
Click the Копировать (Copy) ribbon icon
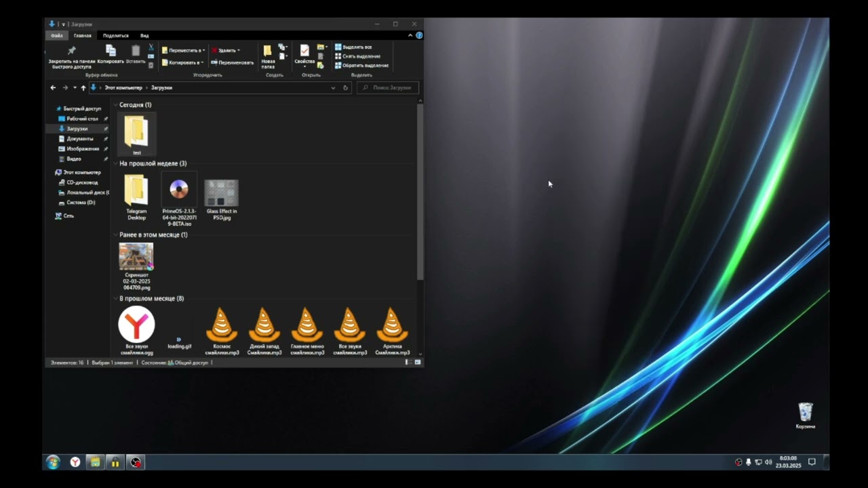click(x=111, y=55)
